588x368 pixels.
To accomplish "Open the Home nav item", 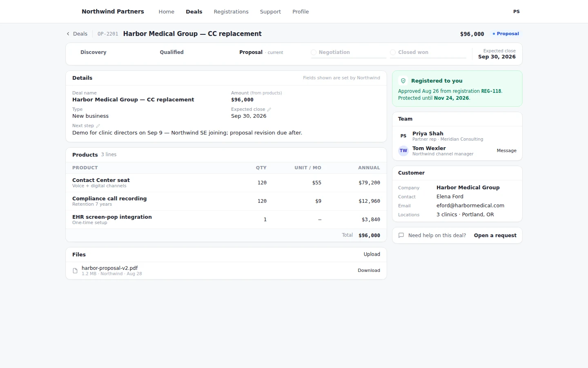I will point(167,11).
